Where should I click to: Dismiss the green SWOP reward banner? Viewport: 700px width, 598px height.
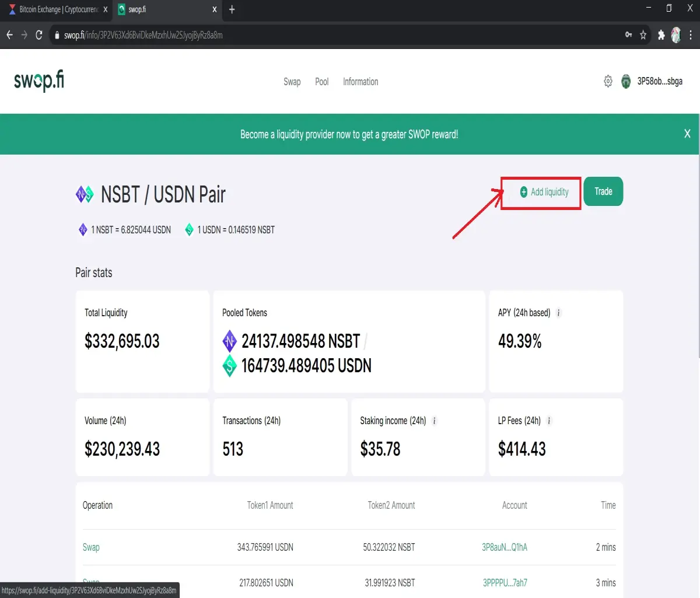687,134
